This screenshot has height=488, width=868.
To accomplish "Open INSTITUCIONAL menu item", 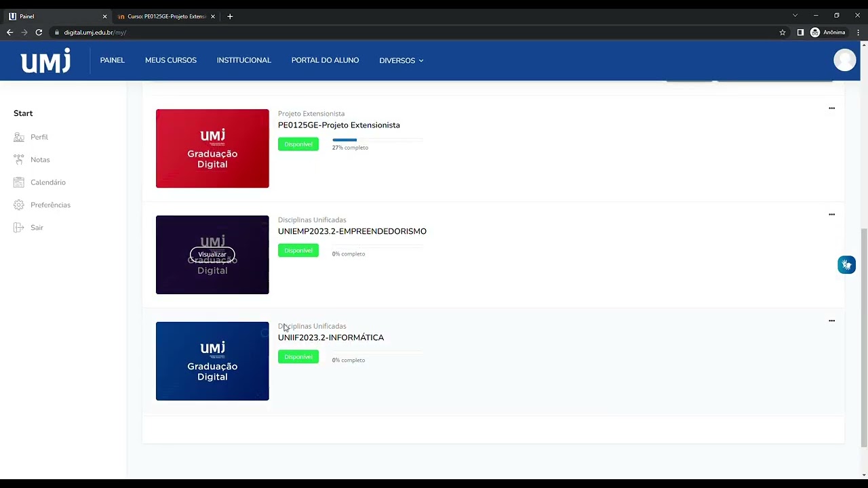I will pos(244,60).
